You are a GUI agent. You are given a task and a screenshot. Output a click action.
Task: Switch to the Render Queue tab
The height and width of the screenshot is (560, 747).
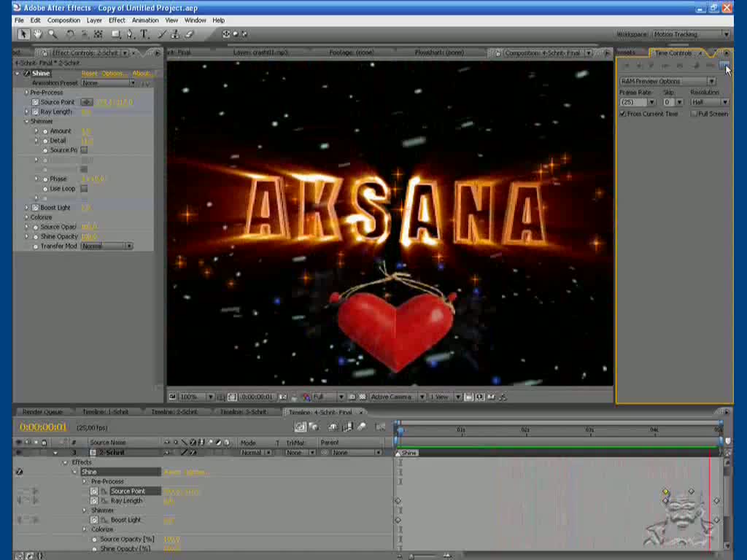point(42,412)
